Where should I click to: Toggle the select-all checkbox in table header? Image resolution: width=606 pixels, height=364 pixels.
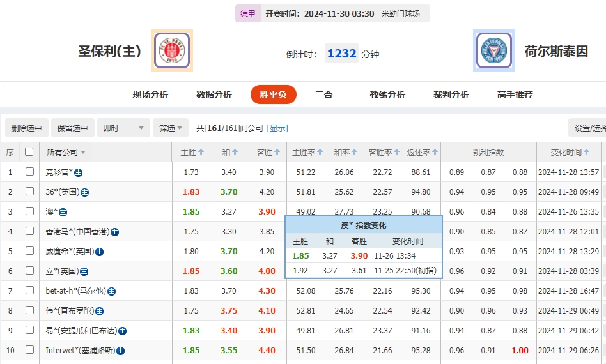[x=29, y=152]
